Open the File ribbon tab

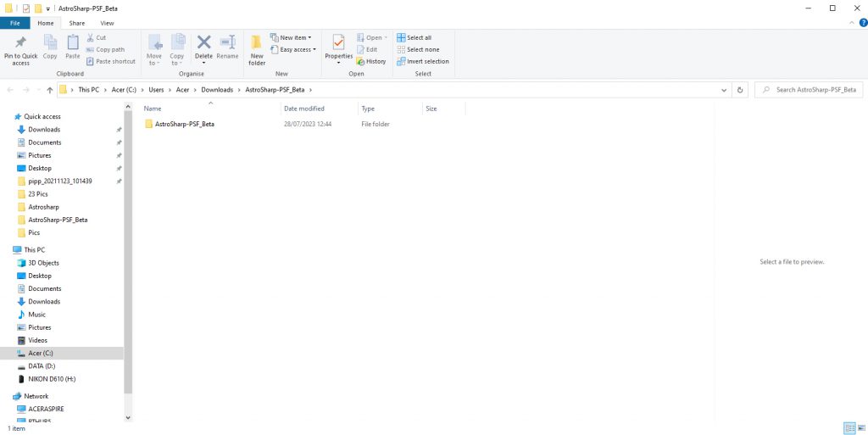[x=15, y=23]
